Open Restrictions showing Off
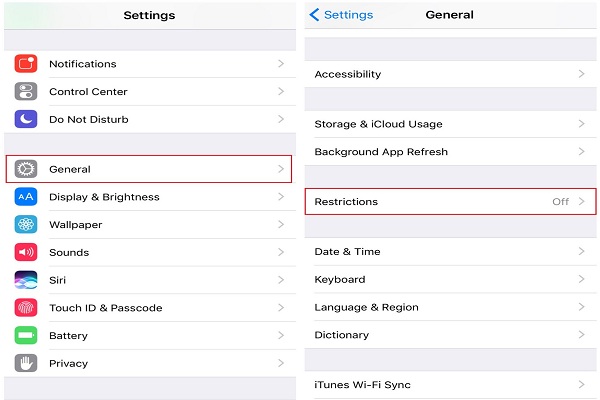 pyautogui.click(x=449, y=202)
